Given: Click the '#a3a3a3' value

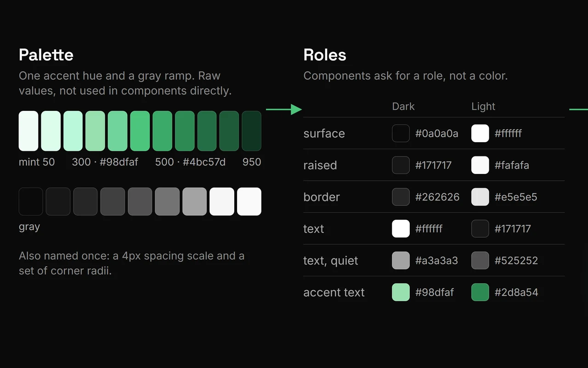Looking at the screenshot, I should click(x=437, y=260).
